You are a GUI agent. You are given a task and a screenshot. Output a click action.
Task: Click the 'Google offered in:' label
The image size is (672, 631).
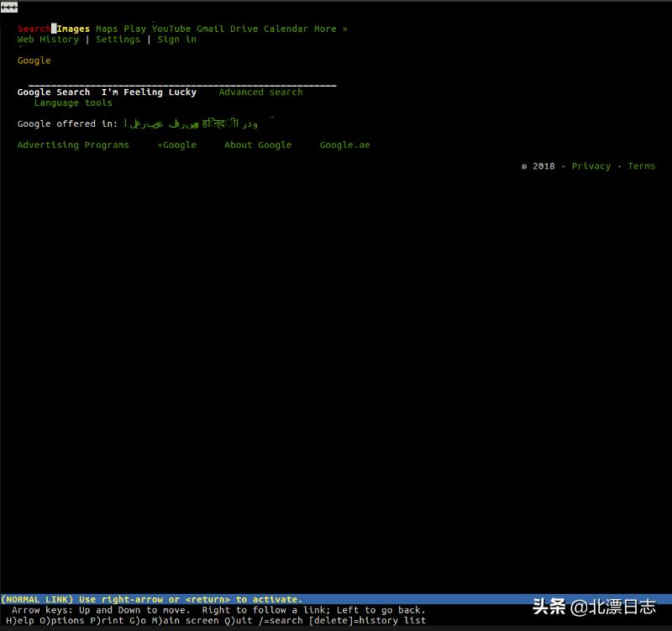coord(67,124)
